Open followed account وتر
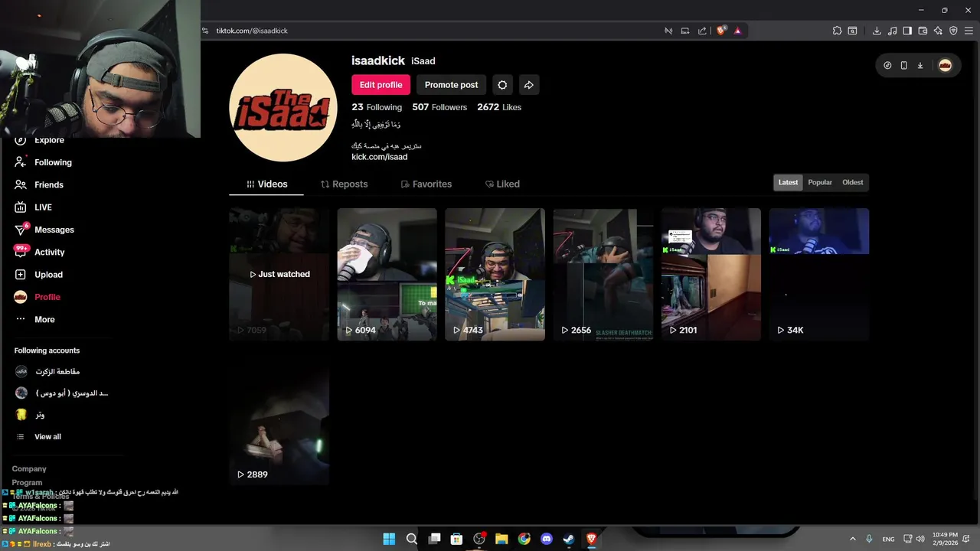Viewport: 980px width, 551px height. click(x=29, y=414)
